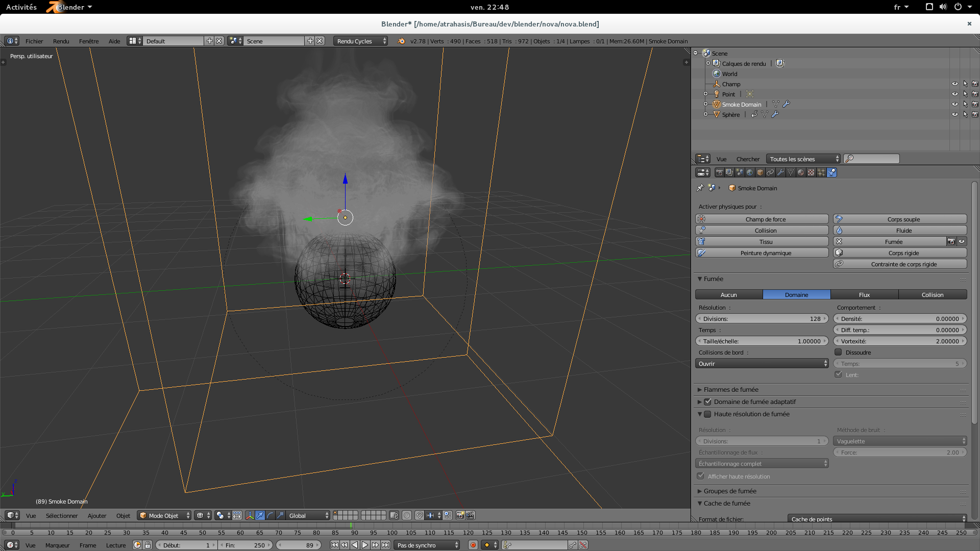Select the translate manipulator arrow icon

[260, 515]
